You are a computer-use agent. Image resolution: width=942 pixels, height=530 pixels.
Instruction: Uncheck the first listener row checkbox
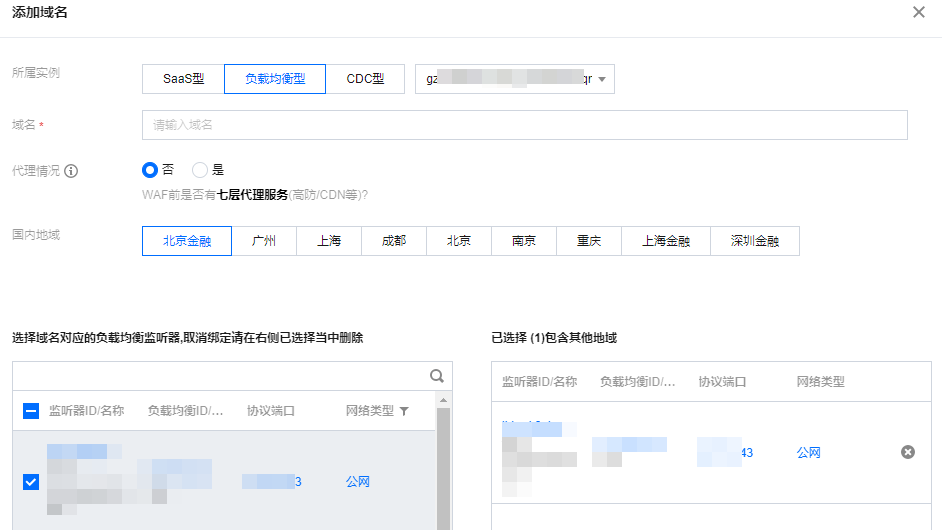pyautogui.click(x=31, y=482)
